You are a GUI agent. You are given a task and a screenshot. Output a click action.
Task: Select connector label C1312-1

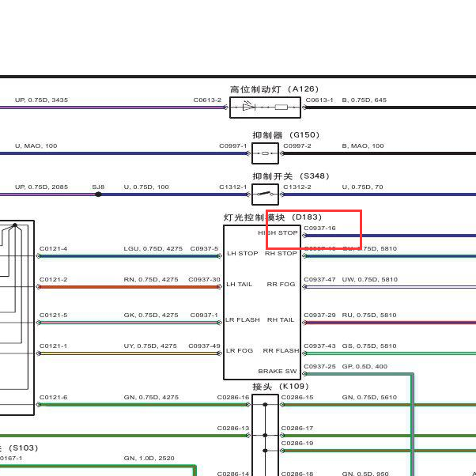(233, 187)
